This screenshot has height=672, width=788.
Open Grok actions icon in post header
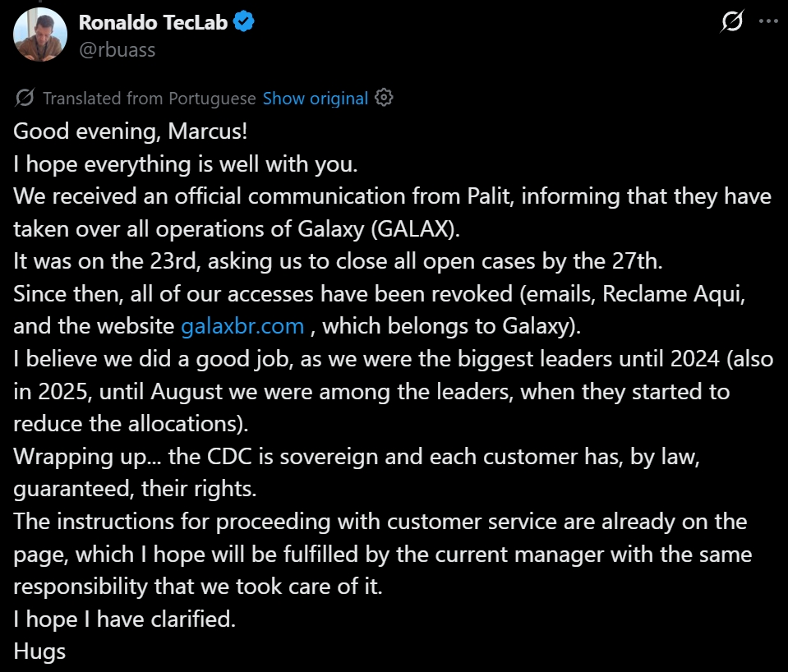click(731, 24)
